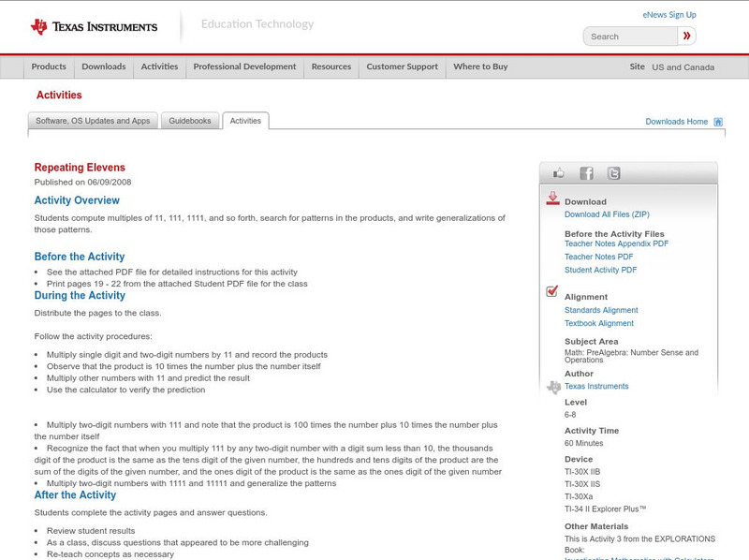Submit search with the double-arrow button

point(686,36)
